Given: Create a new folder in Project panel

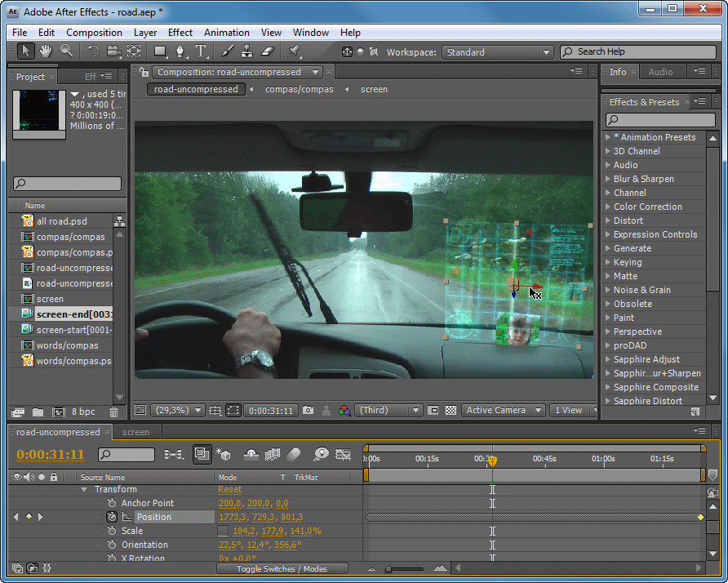Looking at the screenshot, I should (x=38, y=412).
